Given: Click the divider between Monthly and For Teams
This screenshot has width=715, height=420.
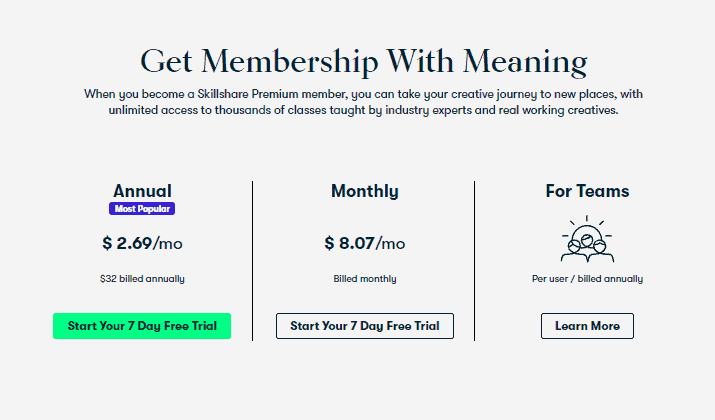Looking at the screenshot, I should (x=474, y=261).
